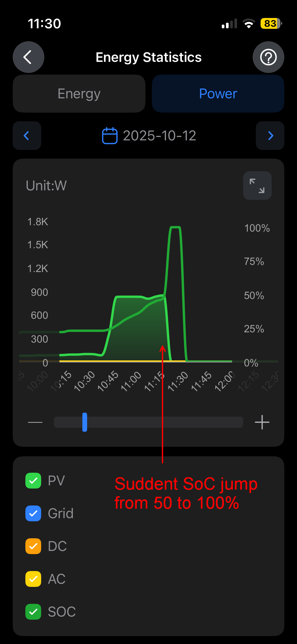This screenshot has height=644, width=297.
Task: Click the calendar icon beside the date
Action: click(110, 136)
